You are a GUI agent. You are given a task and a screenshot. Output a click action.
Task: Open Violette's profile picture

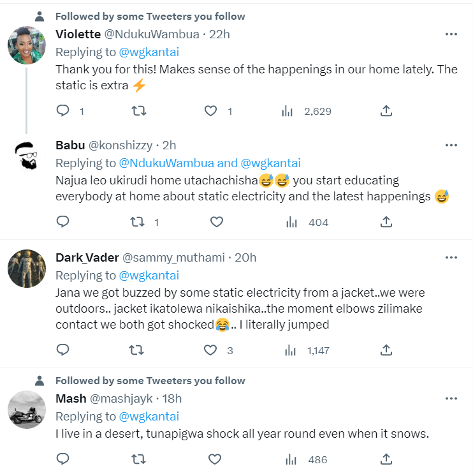click(27, 45)
